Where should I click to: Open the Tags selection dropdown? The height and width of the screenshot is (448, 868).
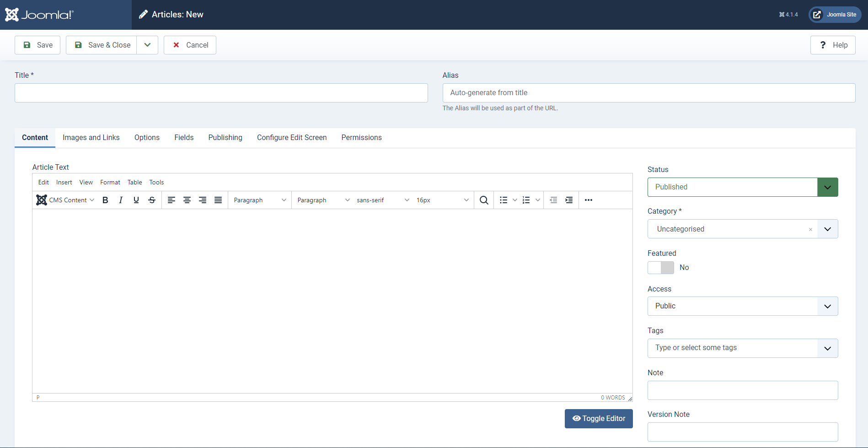(743, 348)
